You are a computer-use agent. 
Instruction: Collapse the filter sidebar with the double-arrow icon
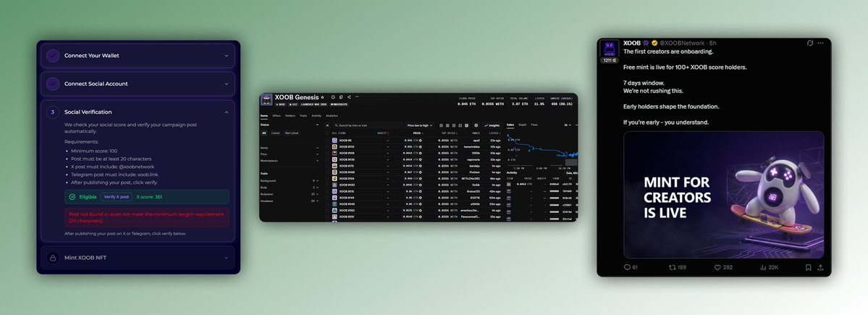point(327,126)
